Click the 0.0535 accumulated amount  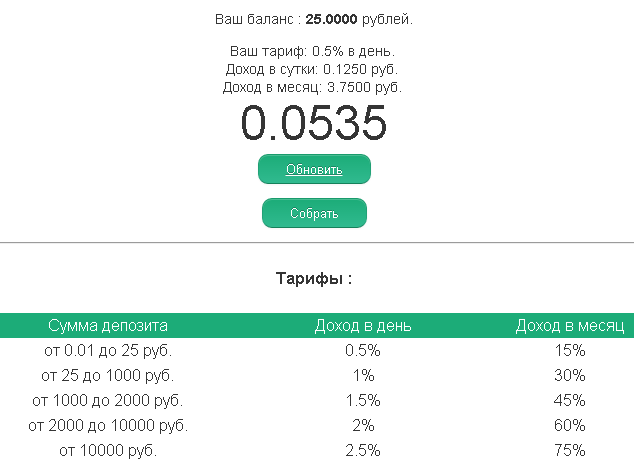[314, 124]
